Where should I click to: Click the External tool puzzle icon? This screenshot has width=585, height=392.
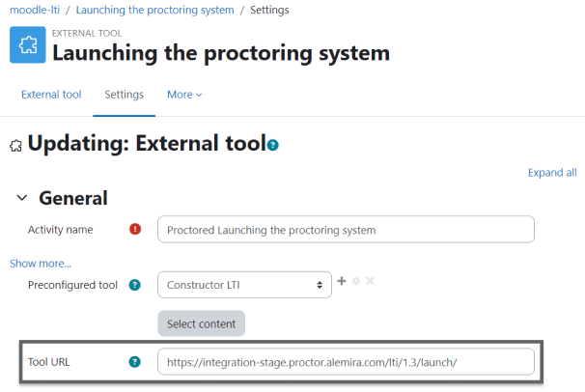[27, 45]
